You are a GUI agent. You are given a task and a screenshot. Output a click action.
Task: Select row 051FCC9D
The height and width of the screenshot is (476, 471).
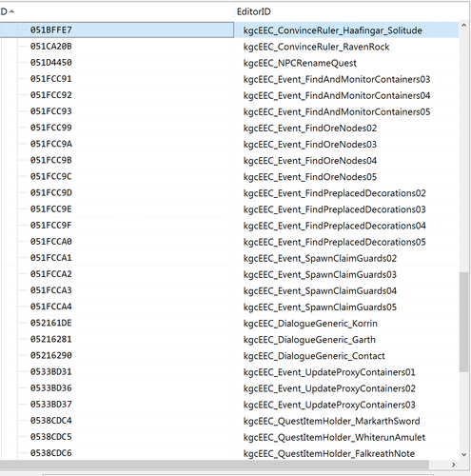tap(51, 193)
